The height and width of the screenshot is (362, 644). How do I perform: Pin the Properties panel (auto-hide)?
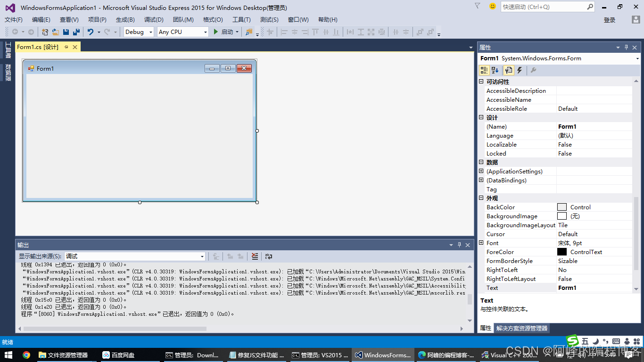pos(627,47)
